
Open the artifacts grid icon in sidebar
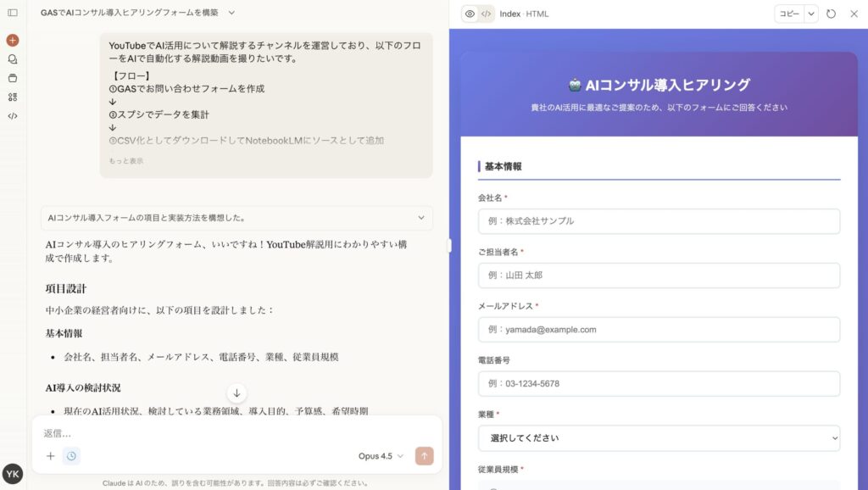(x=13, y=97)
